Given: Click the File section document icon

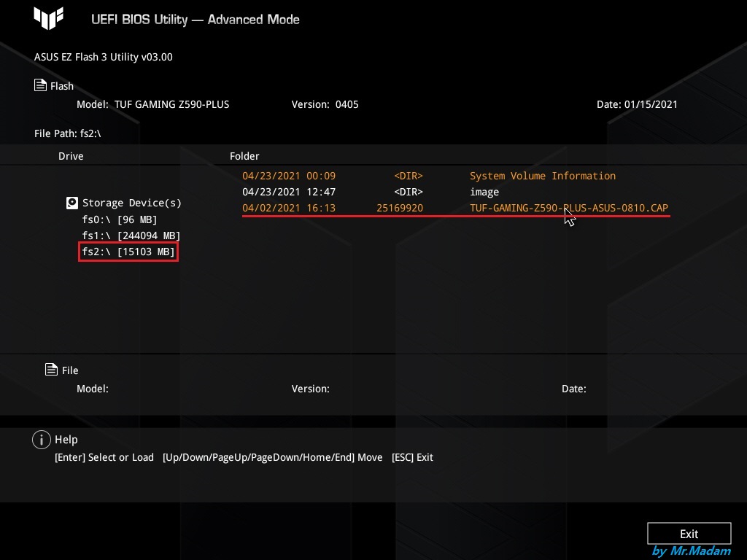Looking at the screenshot, I should point(52,370).
